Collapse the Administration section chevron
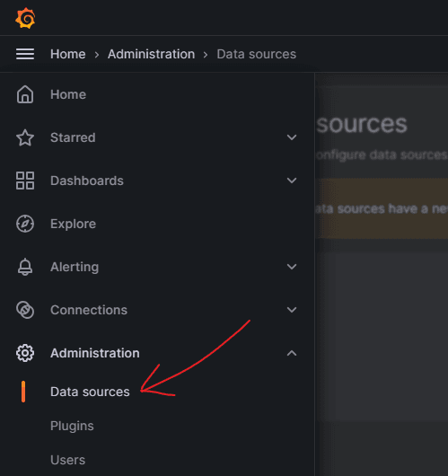 click(292, 353)
